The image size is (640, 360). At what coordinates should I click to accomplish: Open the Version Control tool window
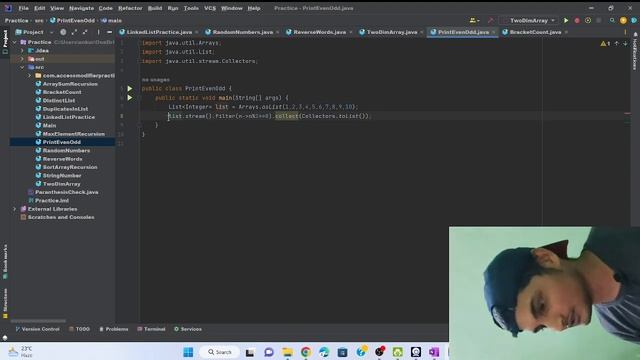[x=37, y=329]
